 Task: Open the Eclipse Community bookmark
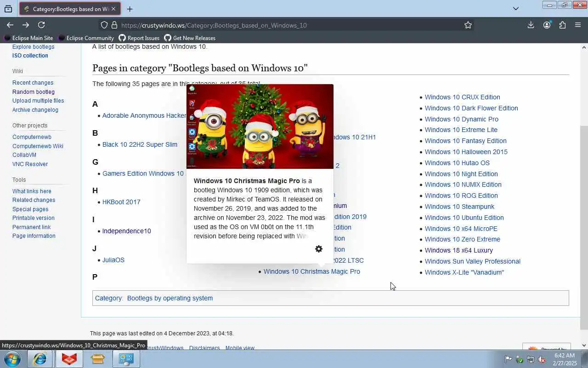tap(86, 38)
